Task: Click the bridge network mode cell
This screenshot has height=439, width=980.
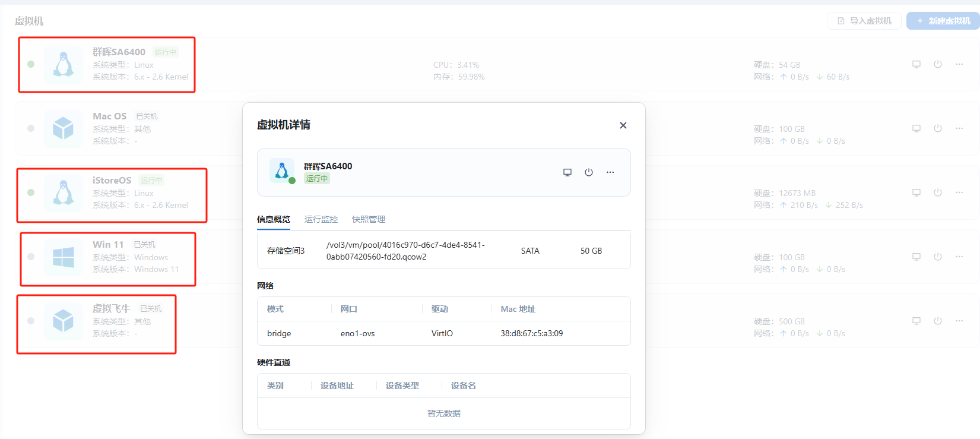Action: tap(279, 333)
